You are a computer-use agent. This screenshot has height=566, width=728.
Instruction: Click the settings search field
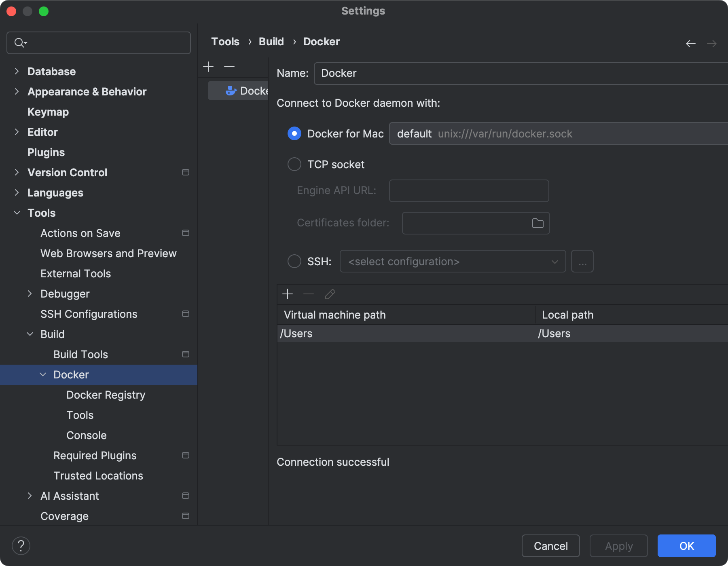click(99, 43)
